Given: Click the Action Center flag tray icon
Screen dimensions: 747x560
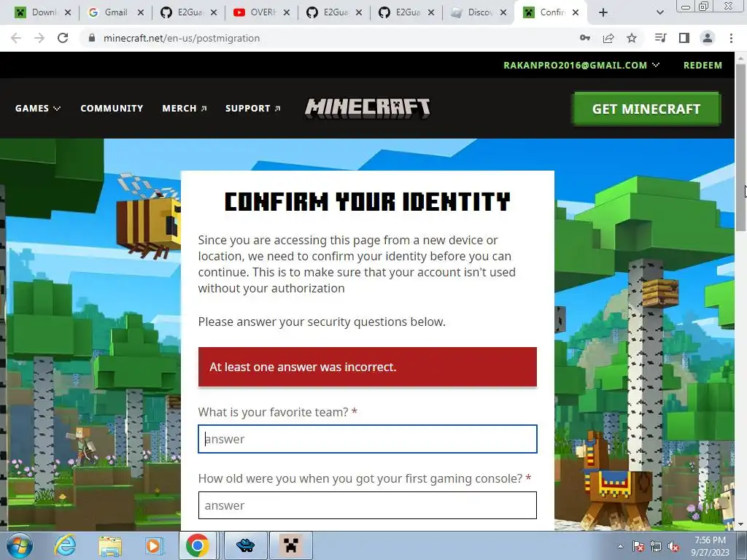Looking at the screenshot, I should pyautogui.click(x=638, y=547).
